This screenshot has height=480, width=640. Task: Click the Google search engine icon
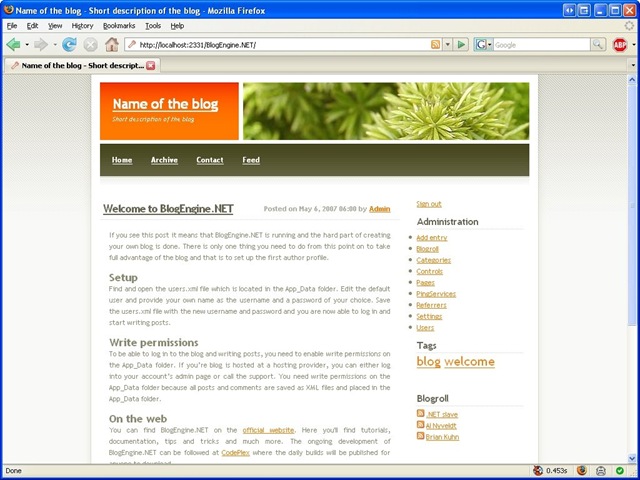click(482, 44)
